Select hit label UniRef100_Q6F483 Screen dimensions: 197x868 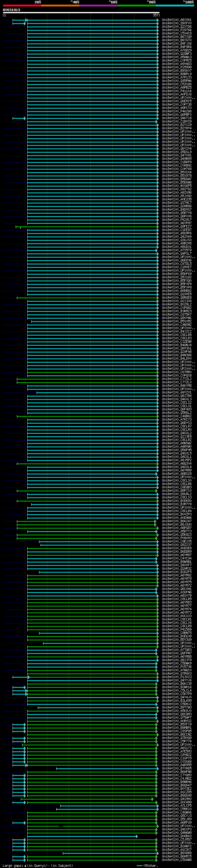177,410
